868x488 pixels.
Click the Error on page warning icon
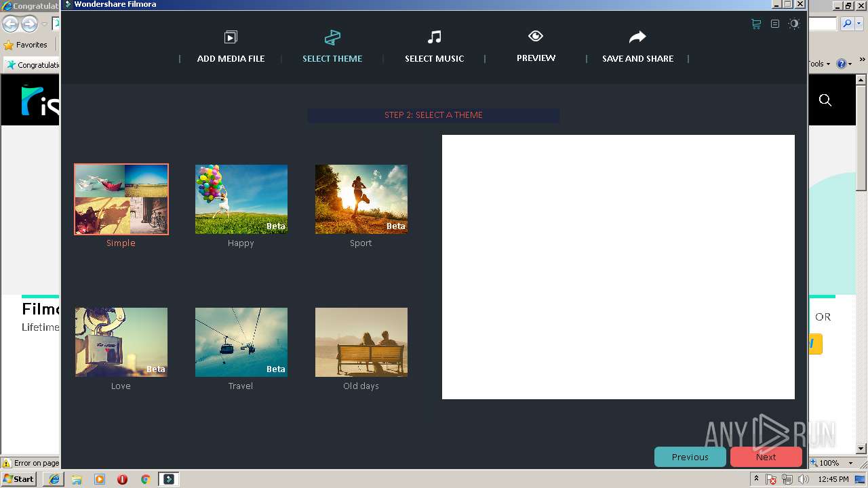(7, 463)
